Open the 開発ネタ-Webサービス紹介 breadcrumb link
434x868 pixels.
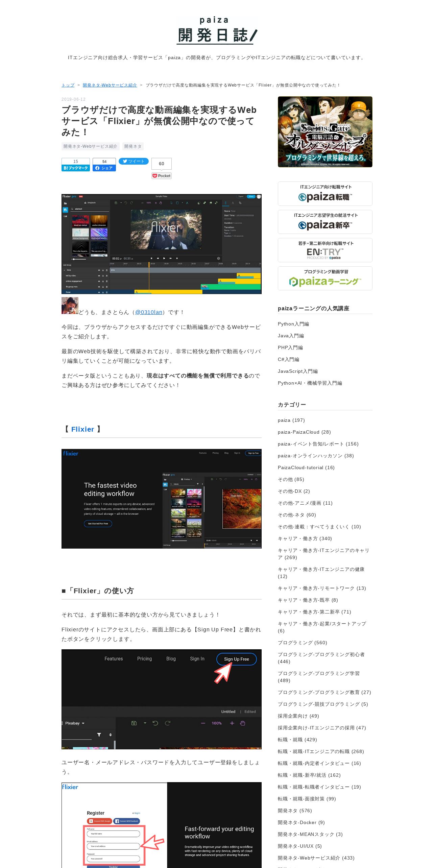[x=110, y=85]
